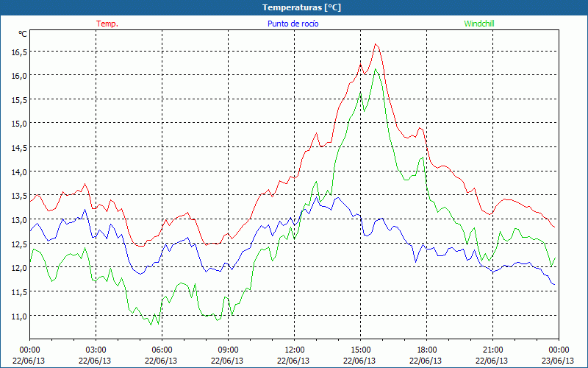Screen dimensions: 588x368
Task: Click the 13,5 y-axis value label
Action: coord(18,196)
